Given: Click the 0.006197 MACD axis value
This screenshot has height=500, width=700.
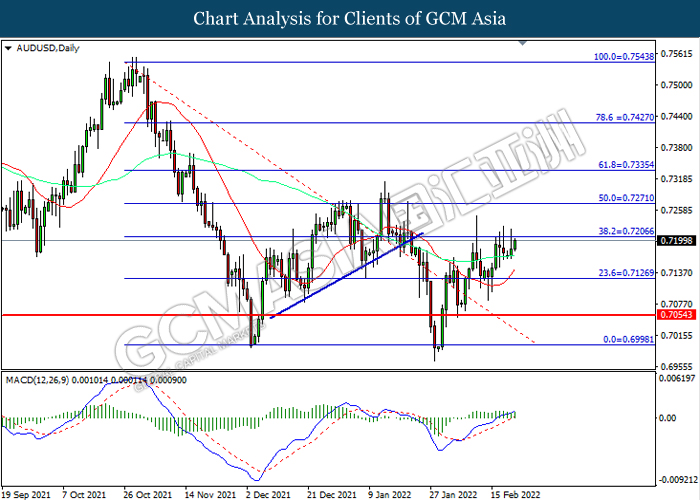Looking at the screenshot, I should tap(677, 379).
